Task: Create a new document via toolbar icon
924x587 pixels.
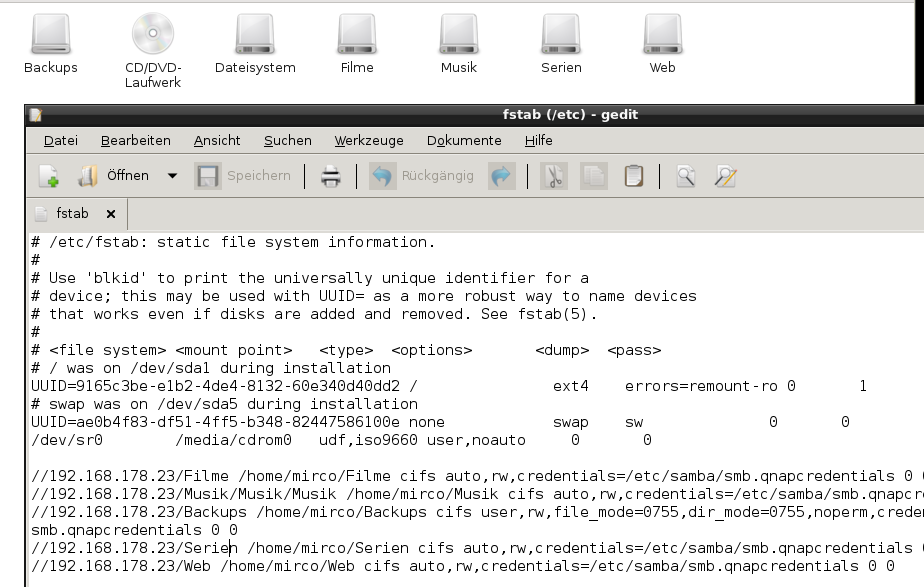Action: click(49, 176)
